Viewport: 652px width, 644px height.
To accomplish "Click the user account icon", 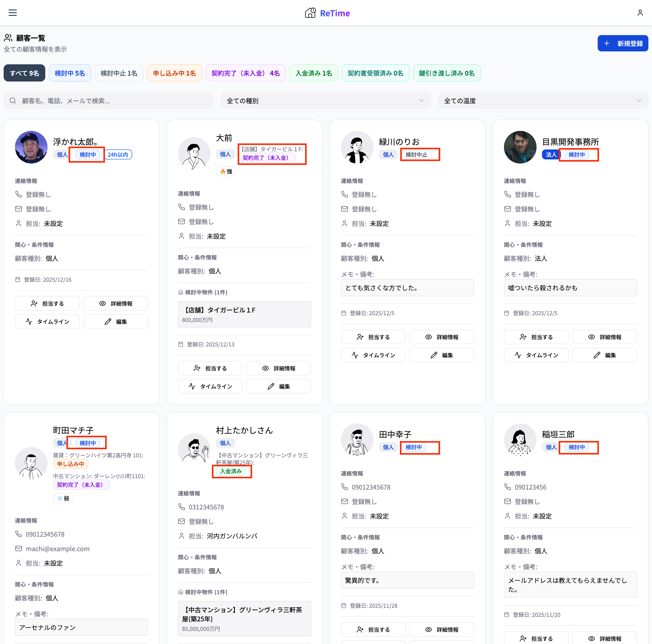I will click(640, 13).
